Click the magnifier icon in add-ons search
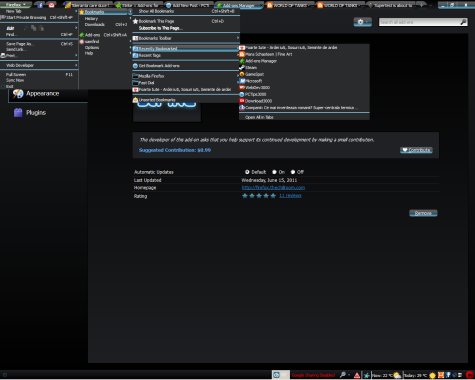Image resolution: width=475 pixels, height=380 pixels. coord(463,22)
